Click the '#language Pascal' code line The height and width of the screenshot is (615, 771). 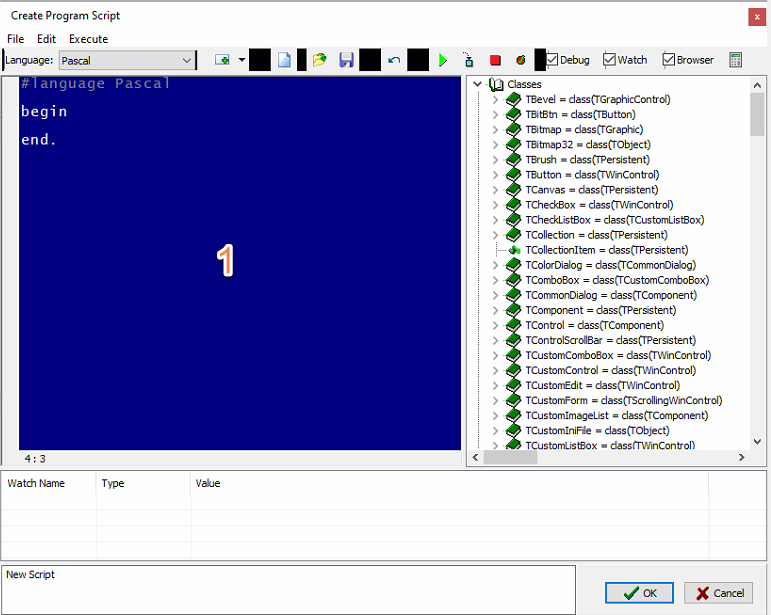point(95,84)
